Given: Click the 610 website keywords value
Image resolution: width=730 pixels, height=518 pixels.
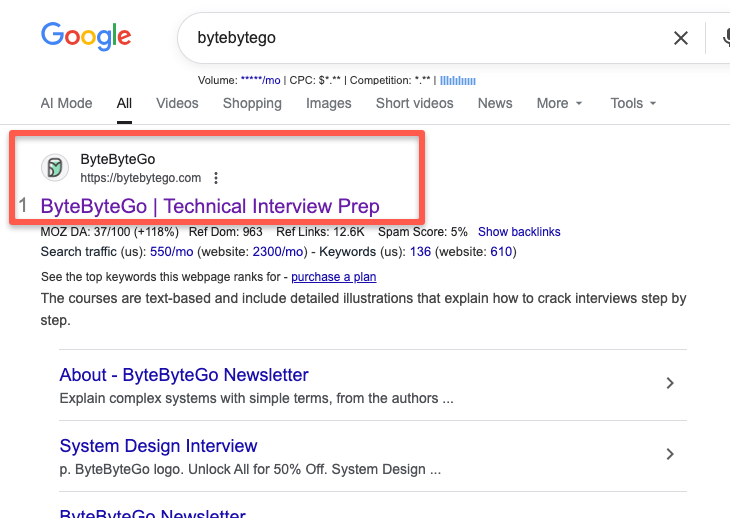Looking at the screenshot, I should pyautogui.click(x=501, y=252).
